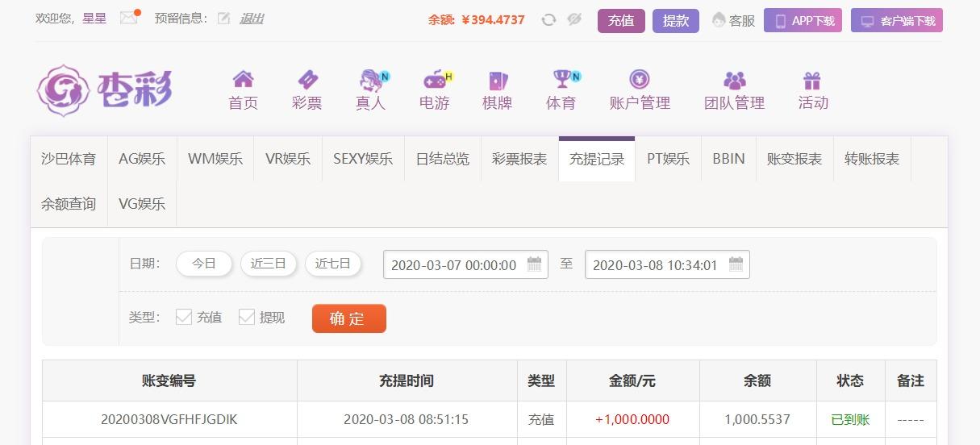Refresh the balance amount icon
Viewport: 980px width, 445px height.
549,20
